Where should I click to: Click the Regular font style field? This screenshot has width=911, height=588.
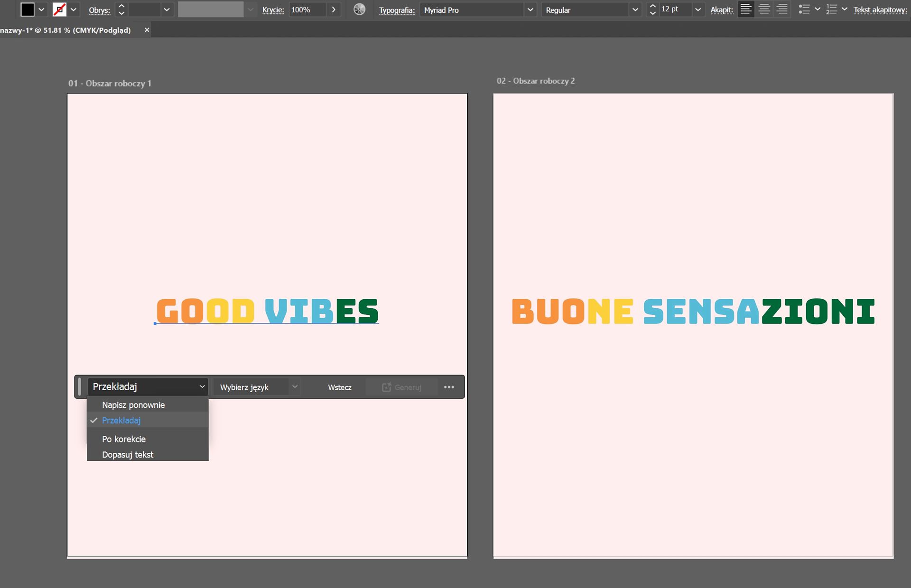click(586, 9)
